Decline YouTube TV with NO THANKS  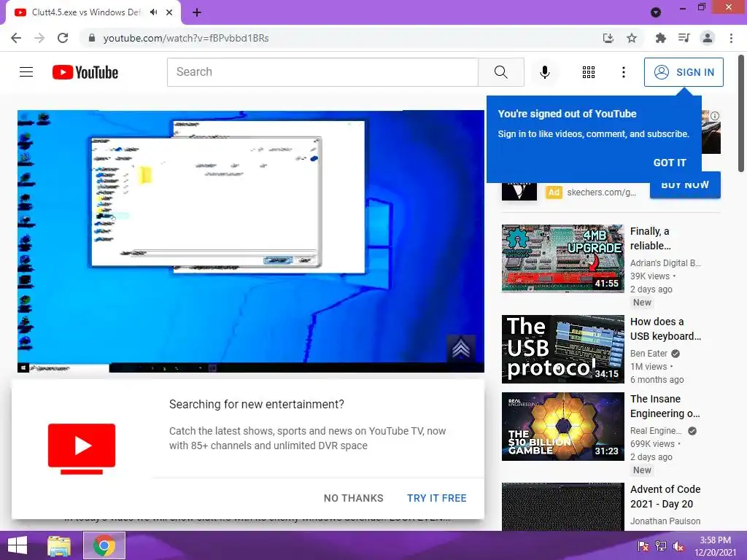click(x=354, y=498)
